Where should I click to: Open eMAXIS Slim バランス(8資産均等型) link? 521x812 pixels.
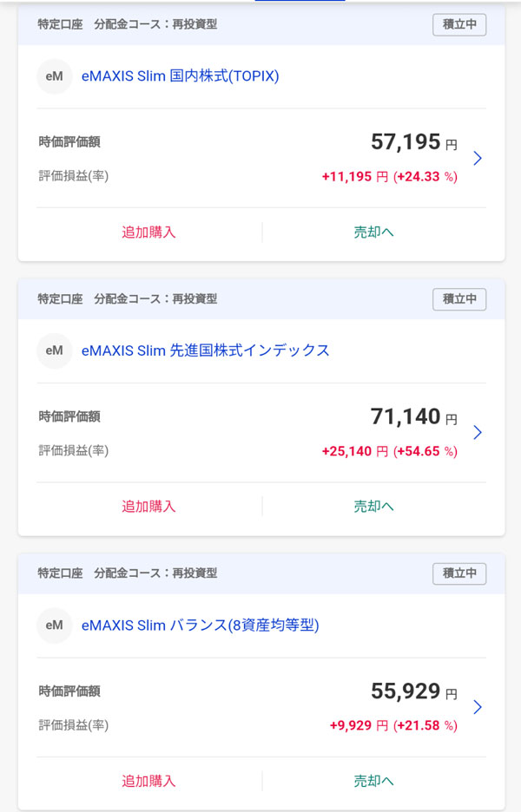[x=200, y=625]
